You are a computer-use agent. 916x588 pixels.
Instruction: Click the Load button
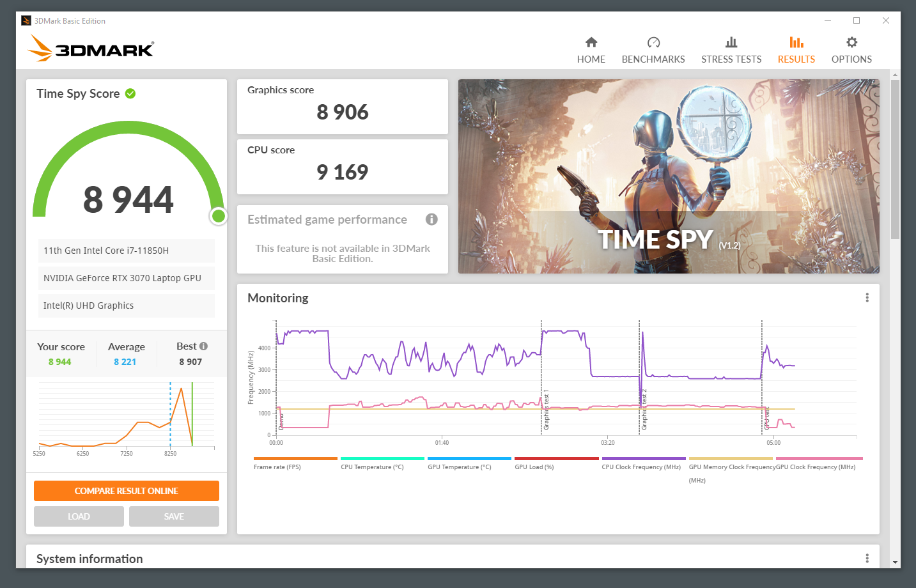click(x=79, y=516)
